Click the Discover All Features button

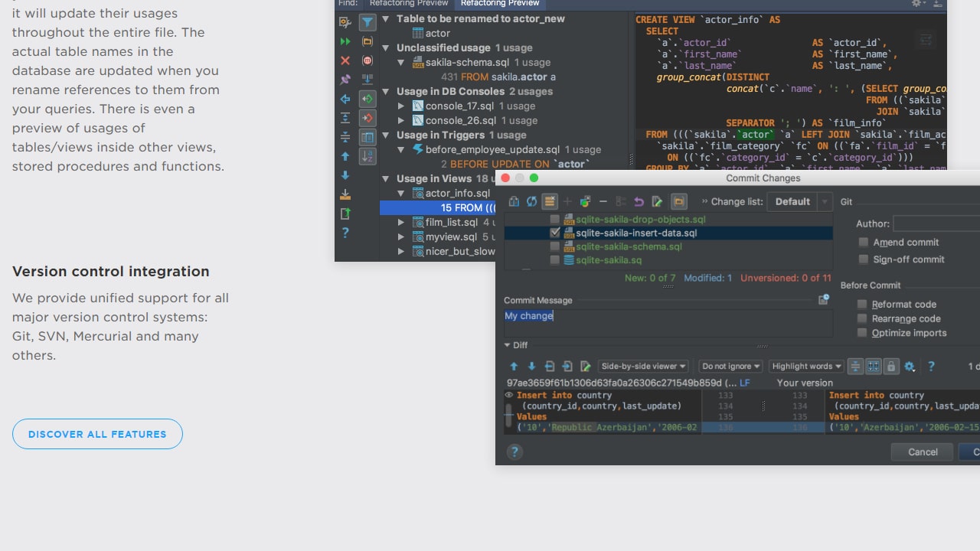tap(97, 434)
